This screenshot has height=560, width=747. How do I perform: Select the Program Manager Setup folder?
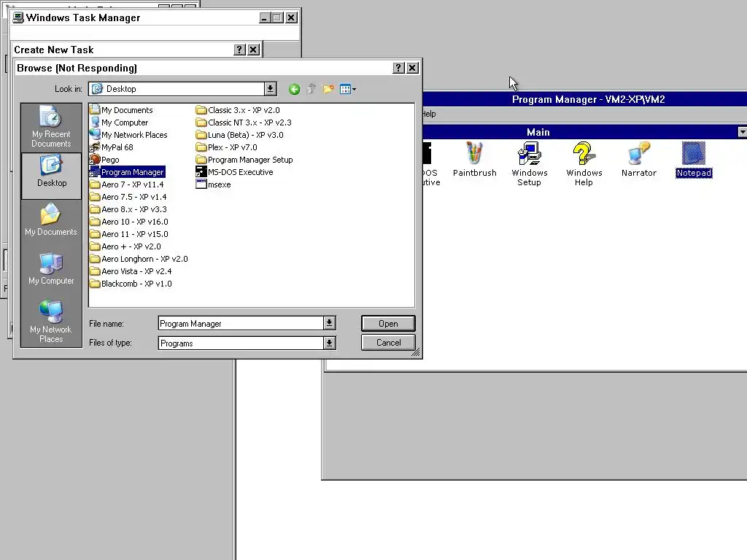pos(244,160)
